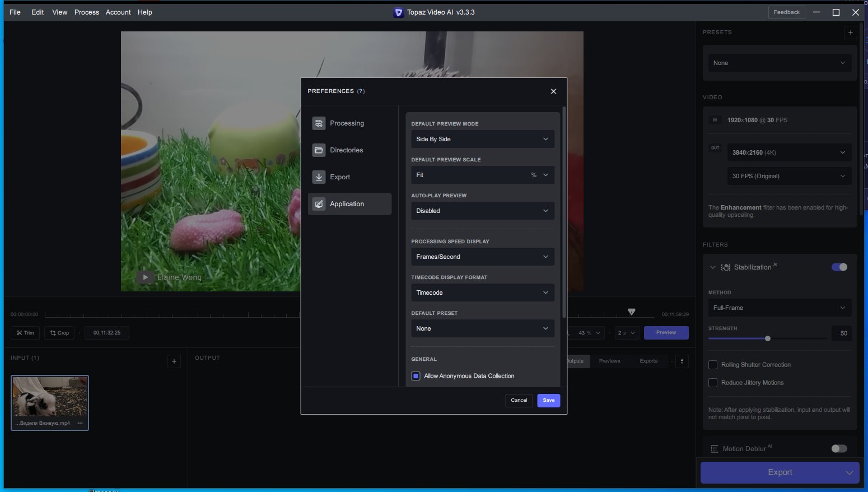Open the Processing Speed Display dropdown
868x492 pixels.
click(483, 257)
